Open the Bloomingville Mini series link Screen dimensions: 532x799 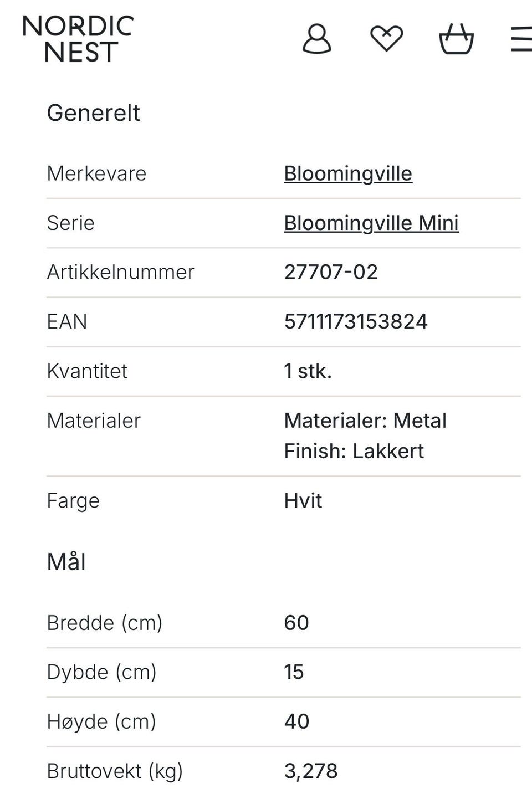(371, 223)
